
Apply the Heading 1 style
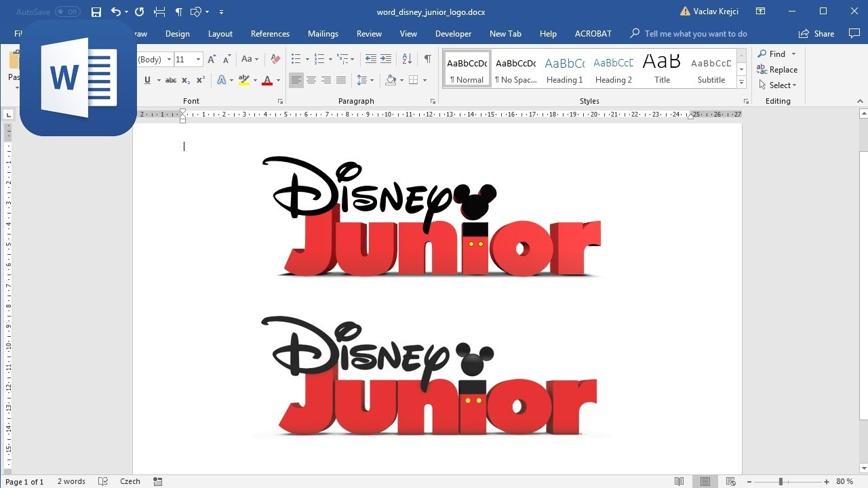pyautogui.click(x=565, y=70)
